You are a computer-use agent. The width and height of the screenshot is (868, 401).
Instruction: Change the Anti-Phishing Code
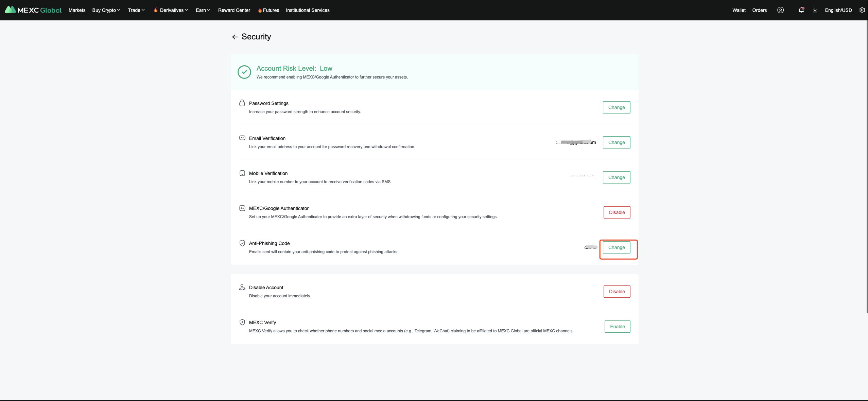point(616,247)
